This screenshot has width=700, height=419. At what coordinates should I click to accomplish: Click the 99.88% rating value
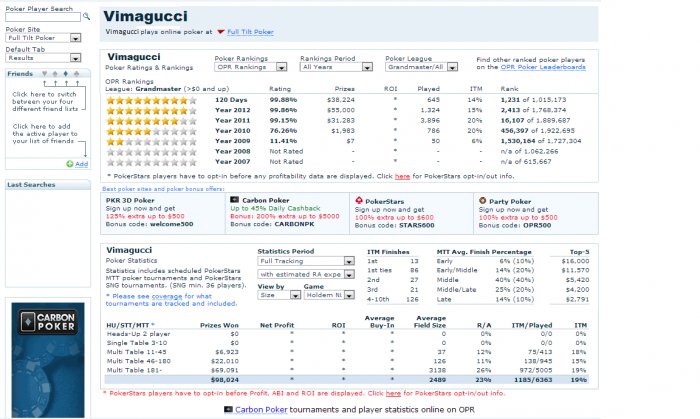[x=283, y=100]
